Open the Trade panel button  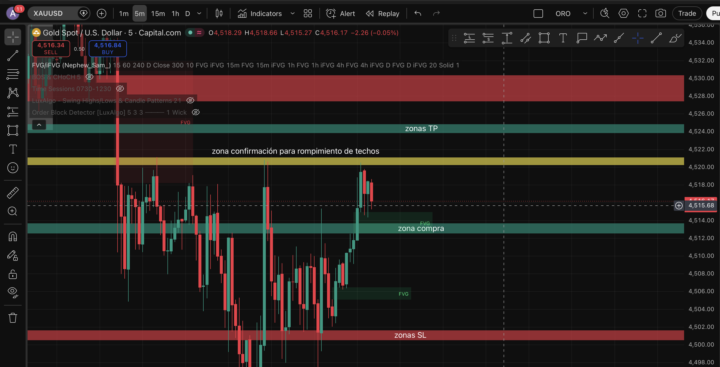click(x=687, y=13)
